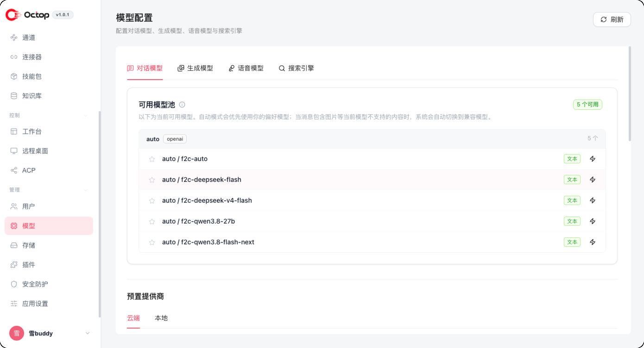This screenshot has height=348, width=644.
Task: Click the page vertical scrollbar
Action: pyautogui.click(x=630, y=93)
